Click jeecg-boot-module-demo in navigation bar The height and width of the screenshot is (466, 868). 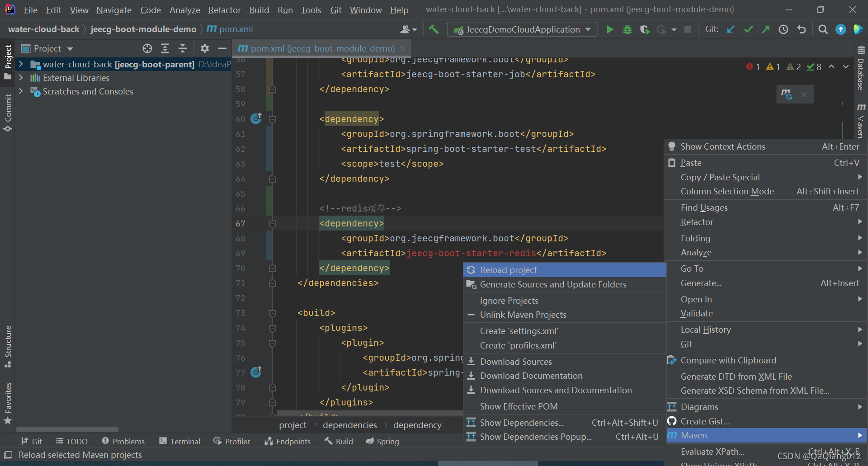143,29
